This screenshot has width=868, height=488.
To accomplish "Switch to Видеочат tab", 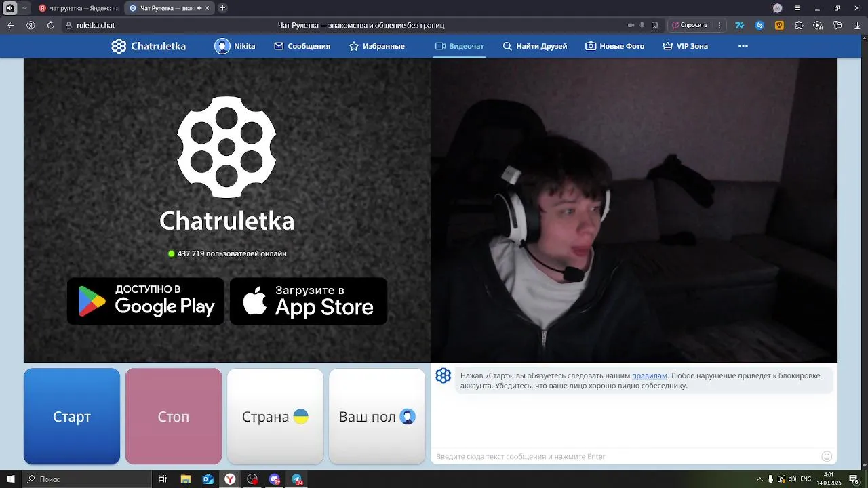I will click(x=459, y=46).
